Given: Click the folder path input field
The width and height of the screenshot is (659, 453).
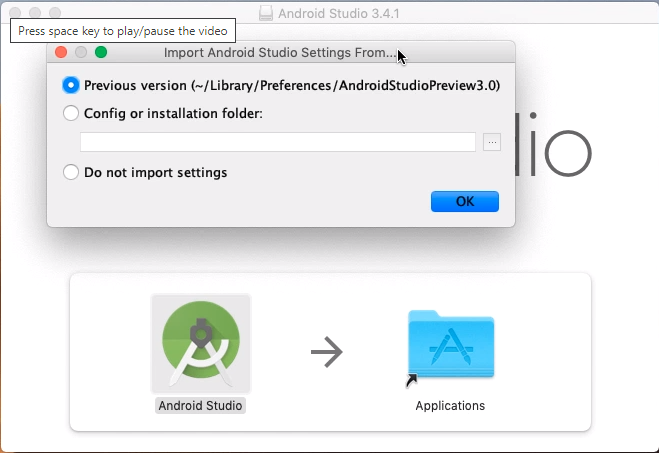Looking at the screenshot, I should tap(278, 142).
